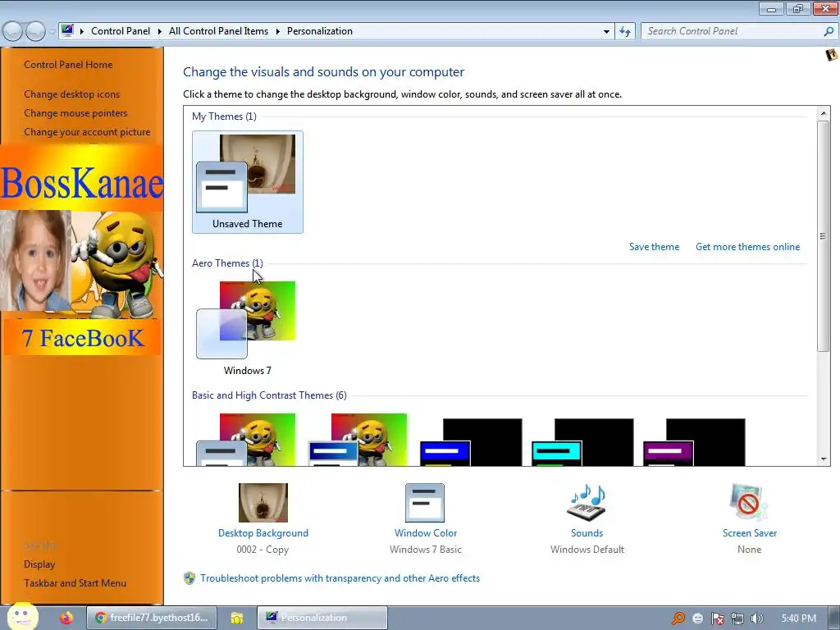Select the Windows 7 Aero theme
The width and height of the screenshot is (840, 630).
(248, 328)
